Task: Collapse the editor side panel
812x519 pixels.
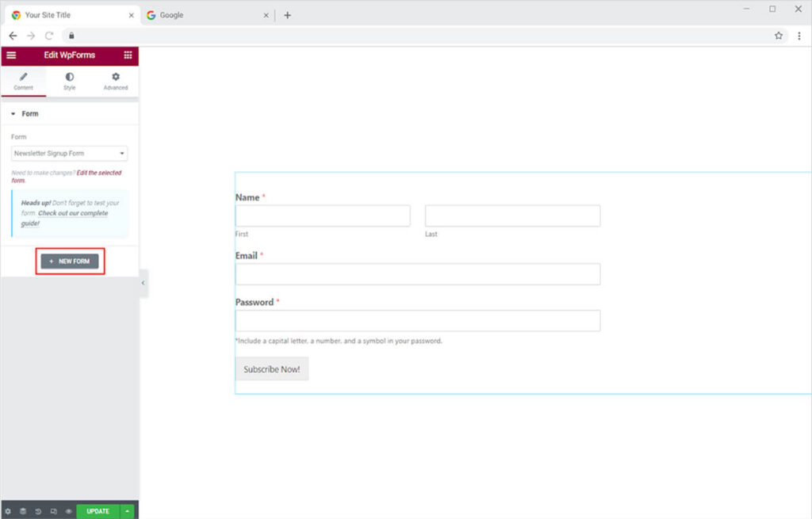Action: tap(143, 283)
